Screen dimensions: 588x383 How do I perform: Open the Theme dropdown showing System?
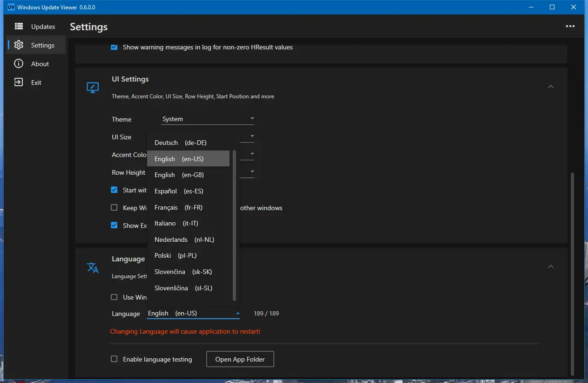[207, 119]
